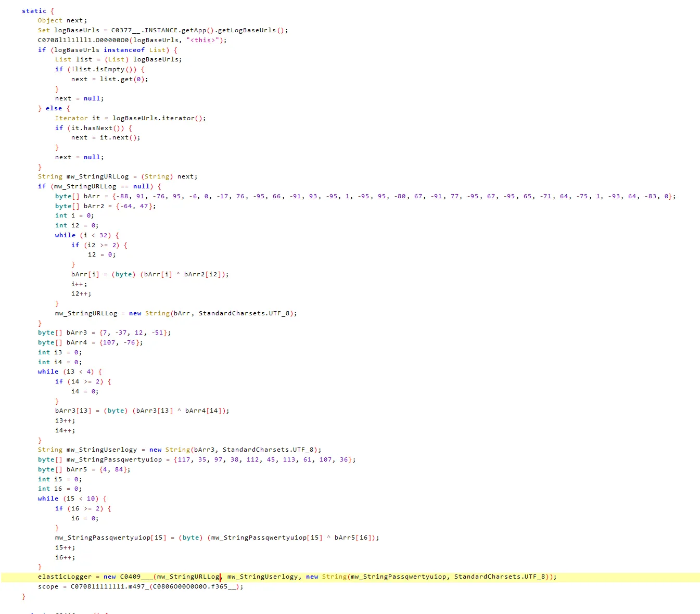Click the "byte[] bArr2 = {-64, 47};" line

tap(105, 206)
